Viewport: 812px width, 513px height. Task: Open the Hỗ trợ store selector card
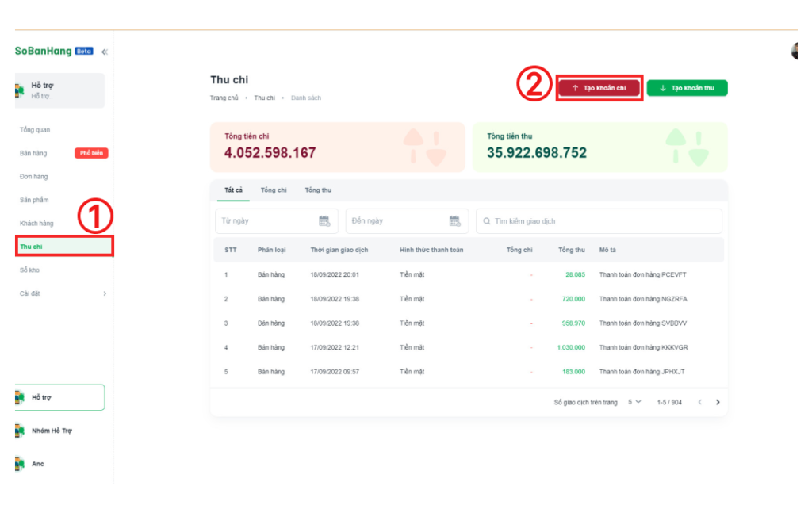[59, 90]
